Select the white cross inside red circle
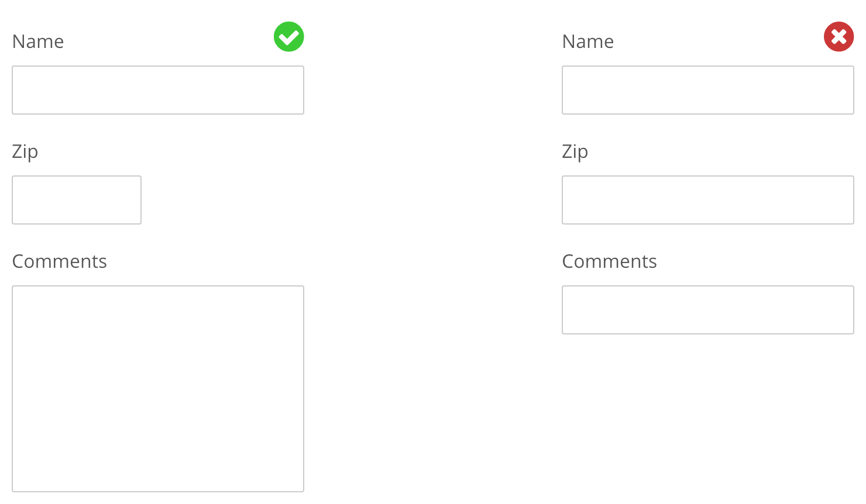The image size is (866, 504). pos(838,37)
